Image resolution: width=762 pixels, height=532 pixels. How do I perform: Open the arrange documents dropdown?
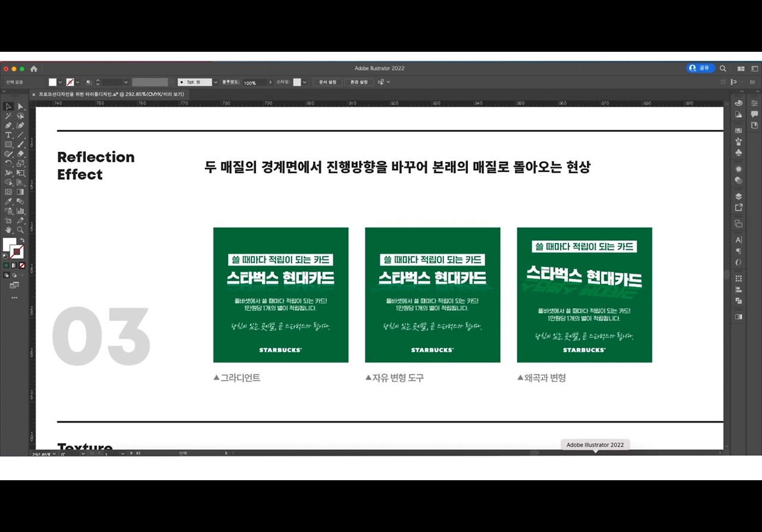click(x=741, y=68)
